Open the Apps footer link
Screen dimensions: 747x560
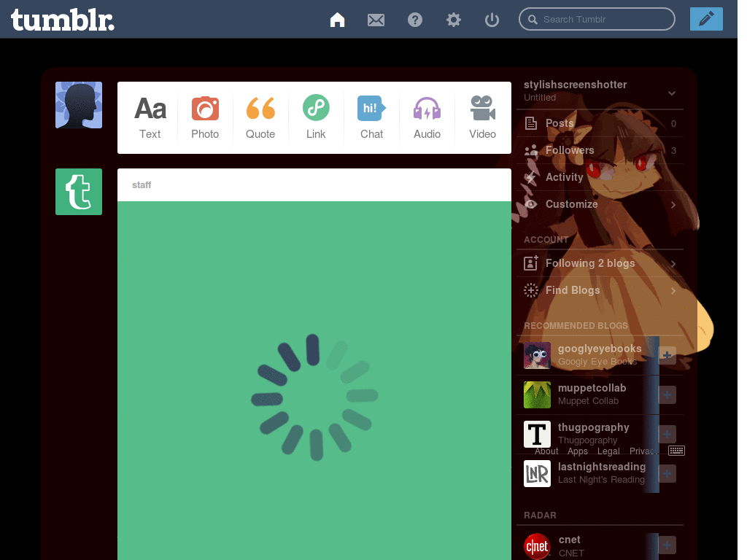[x=578, y=451]
